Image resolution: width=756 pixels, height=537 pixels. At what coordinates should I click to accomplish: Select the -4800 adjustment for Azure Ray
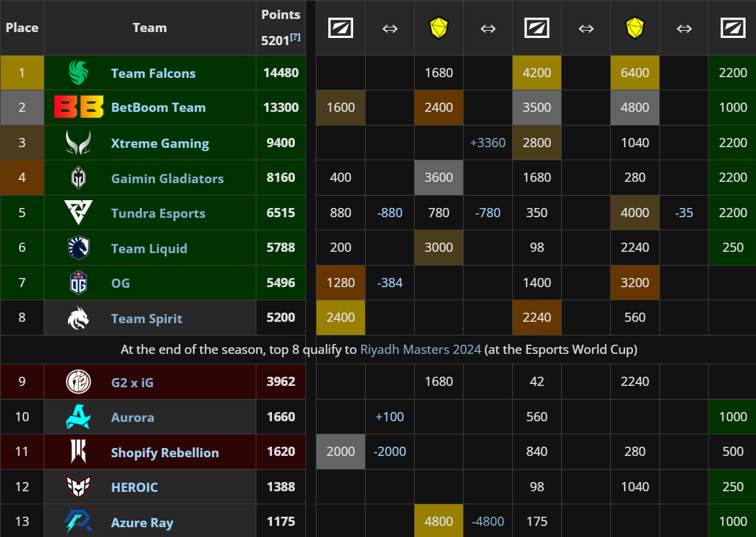(x=488, y=521)
